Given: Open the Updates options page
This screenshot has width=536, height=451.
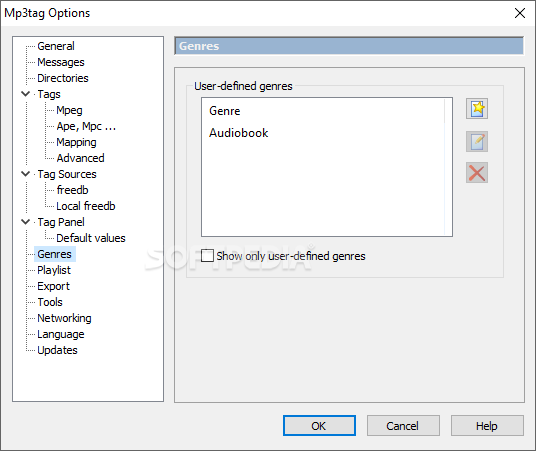Looking at the screenshot, I should coord(57,350).
